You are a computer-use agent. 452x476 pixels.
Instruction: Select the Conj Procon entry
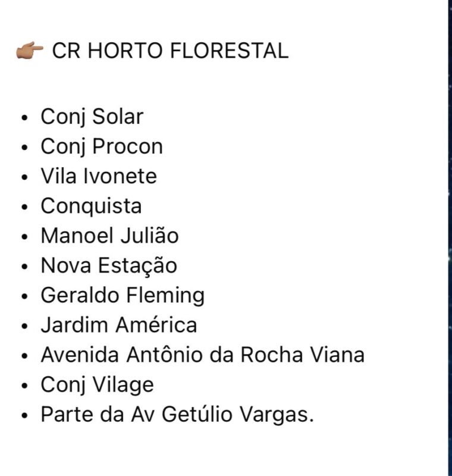tap(102, 146)
